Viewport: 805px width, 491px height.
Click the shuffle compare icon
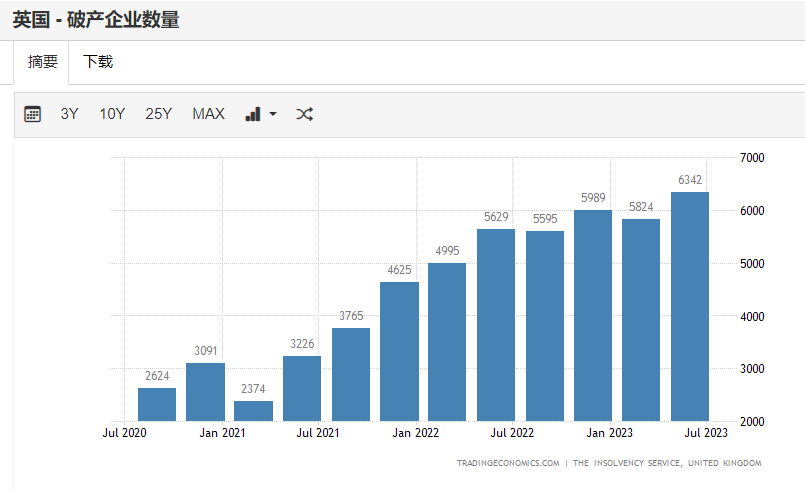click(x=305, y=114)
